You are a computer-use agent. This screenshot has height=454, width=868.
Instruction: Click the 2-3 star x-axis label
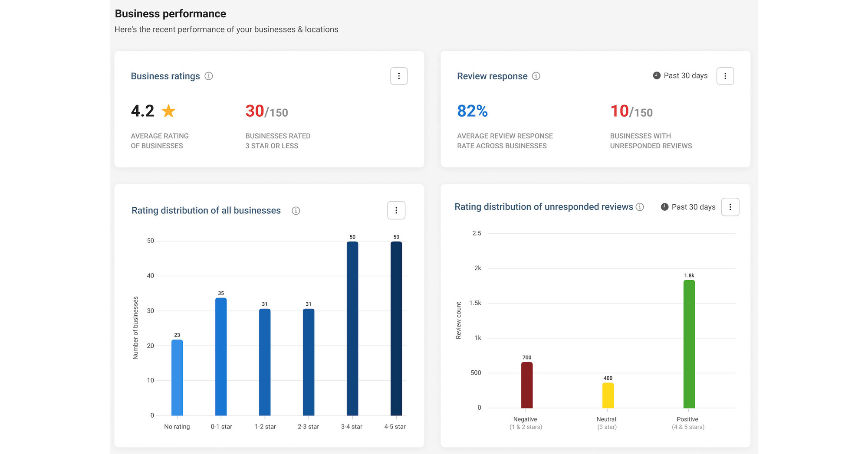[308, 427]
